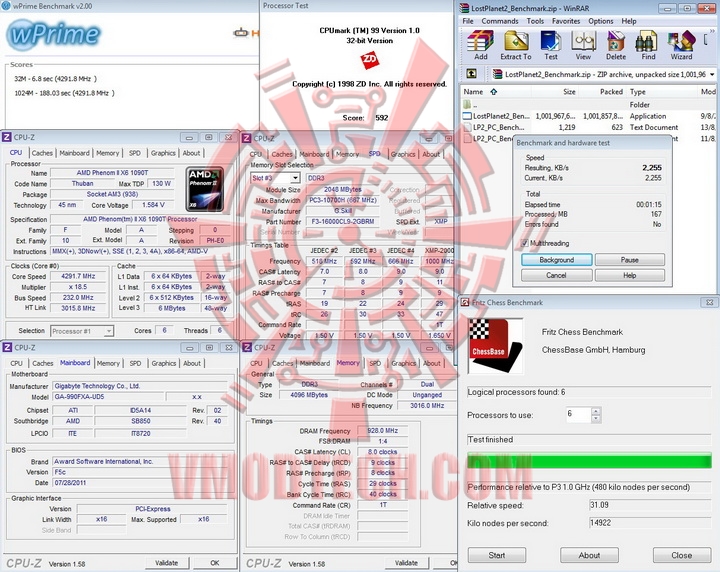Viewport: 720px width, 572px height.
Task: Click the parent folder '..' icon in WinRAR
Action: click(x=467, y=105)
